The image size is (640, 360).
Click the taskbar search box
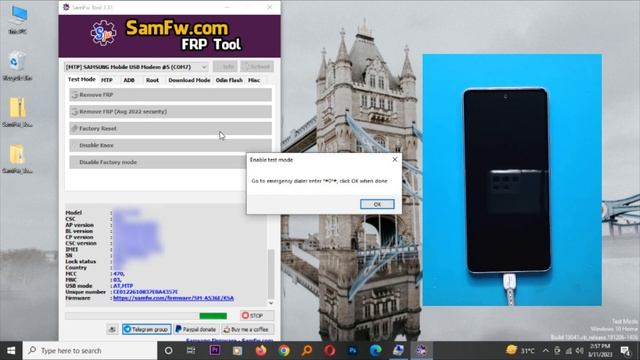90,351
